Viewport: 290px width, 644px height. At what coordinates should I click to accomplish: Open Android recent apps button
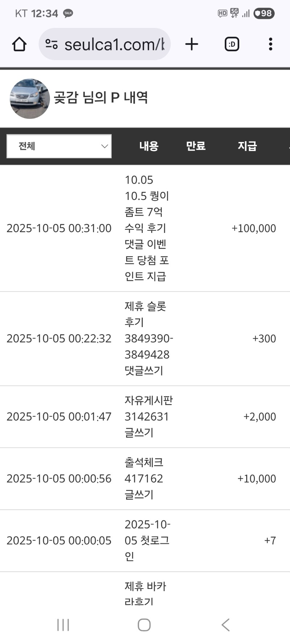pyautogui.click(x=63, y=624)
